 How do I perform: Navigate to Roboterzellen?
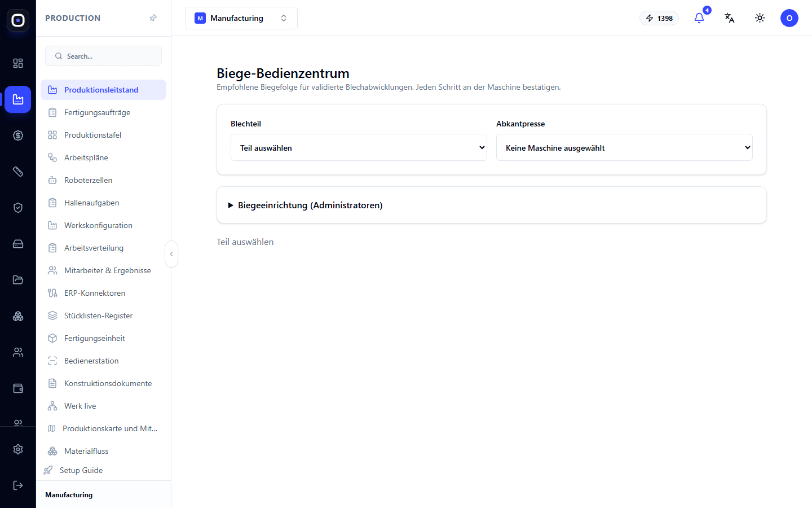(x=103, y=180)
